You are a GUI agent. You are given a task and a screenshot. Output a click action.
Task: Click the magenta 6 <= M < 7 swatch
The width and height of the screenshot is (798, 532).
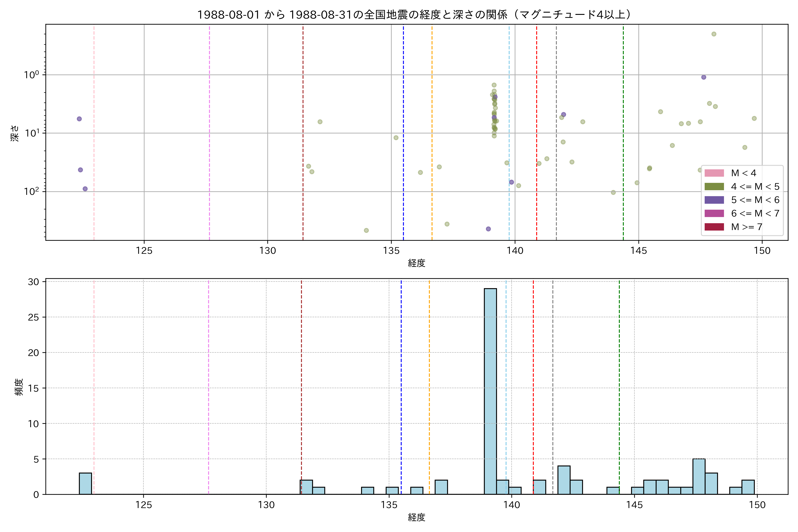pyautogui.click(x=714, y=213)
